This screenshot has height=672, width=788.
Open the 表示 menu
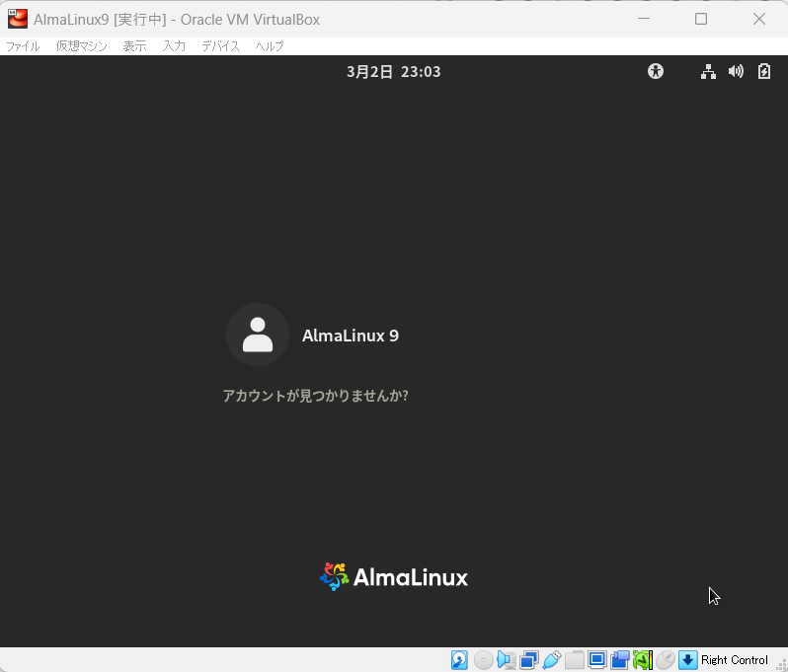click(134, 46)
